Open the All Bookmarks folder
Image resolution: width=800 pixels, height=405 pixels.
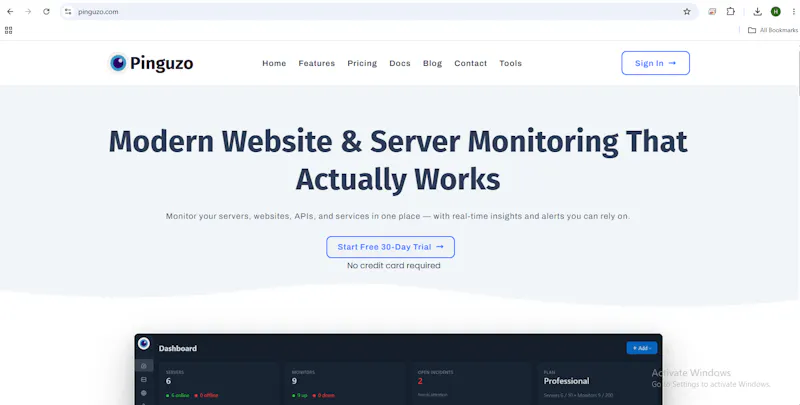(772, 30)
